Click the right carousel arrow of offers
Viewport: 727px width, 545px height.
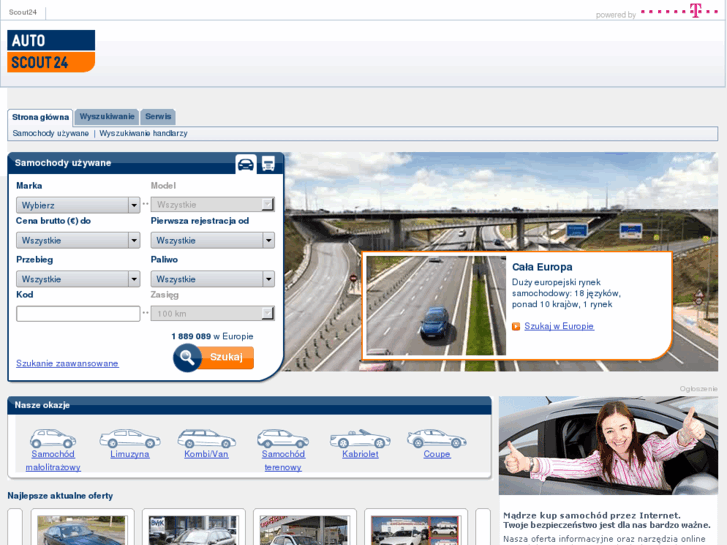(483, 527)
